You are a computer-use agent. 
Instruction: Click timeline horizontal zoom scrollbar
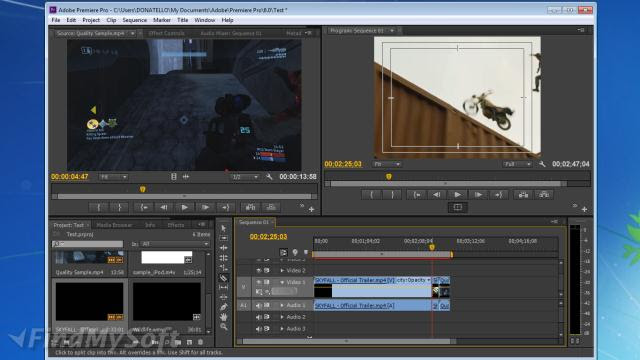(x=347, y=341)
